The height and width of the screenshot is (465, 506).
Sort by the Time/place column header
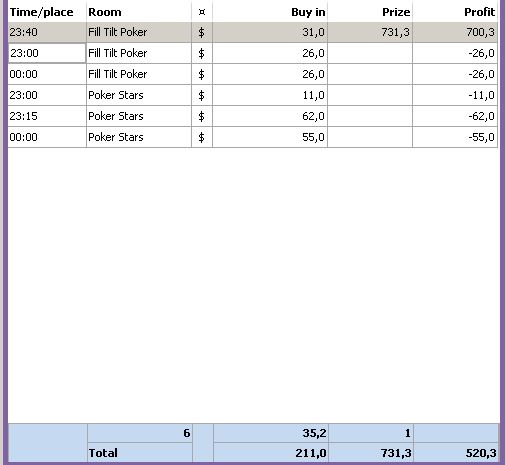47,12
